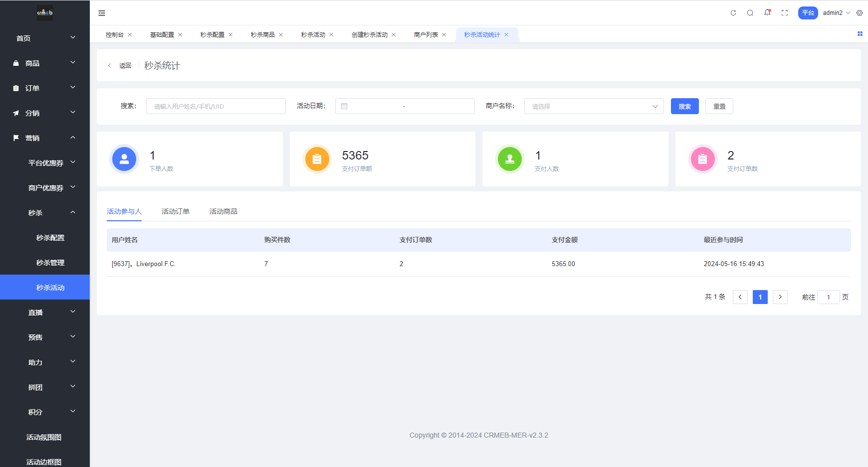Viewport: 868px width, 467px height.
Task: Toggle sidebar with hamburger menu icon
Action: pyautogui.click(x=102, y=13)
